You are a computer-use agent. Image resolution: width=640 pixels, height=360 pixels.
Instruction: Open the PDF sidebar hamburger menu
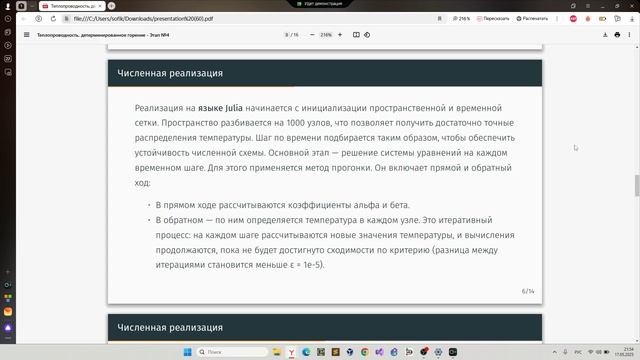click(27, 35)
